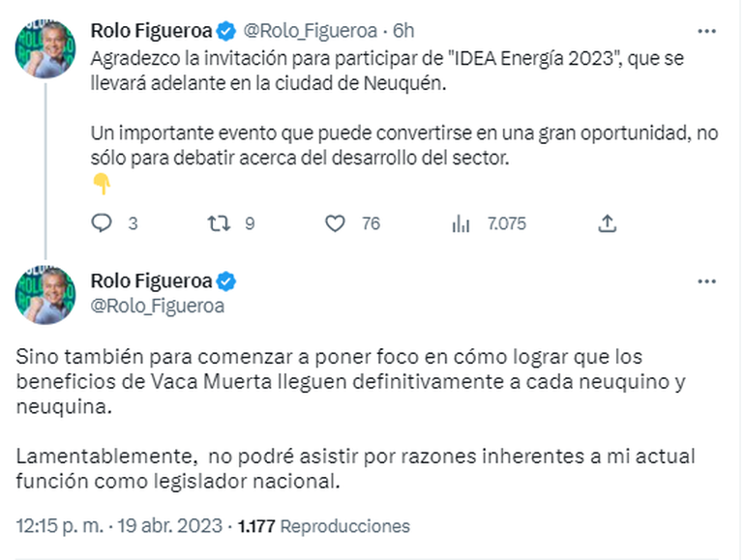Open the second tweet's more options menu

pos(707,281)
